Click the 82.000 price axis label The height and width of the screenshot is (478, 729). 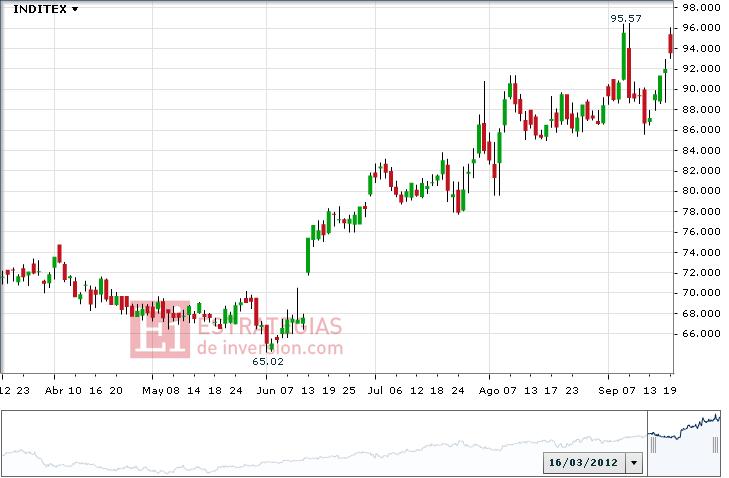tap(701, 171)
